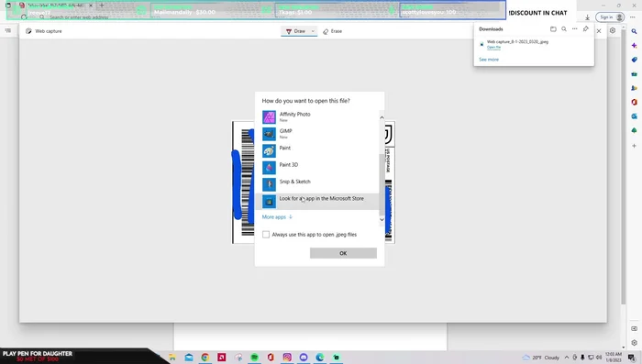Click the Sign in button

tap(610, 17)
